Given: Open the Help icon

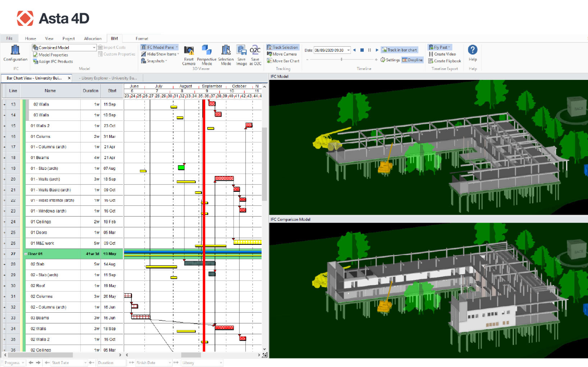Looking at the screenshot, I should coord(473,50).
